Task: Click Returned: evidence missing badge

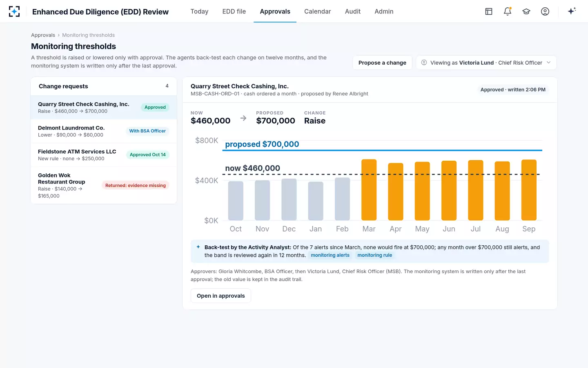Action: 136,185
